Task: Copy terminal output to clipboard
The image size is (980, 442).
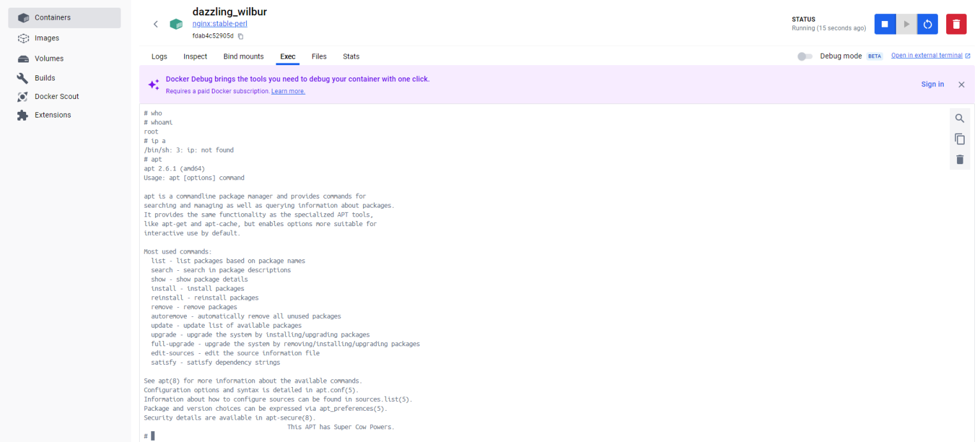Action: click(x=960, y=139)
